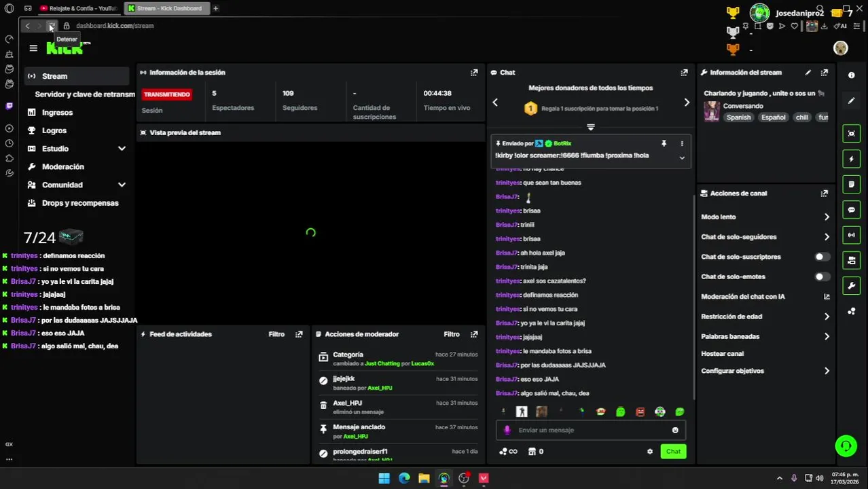Open Filtro in Acciones de moderador
Viewport: 868px width, 489px height.
pos(452,334)
